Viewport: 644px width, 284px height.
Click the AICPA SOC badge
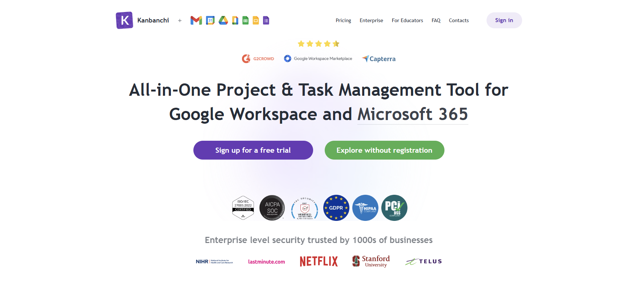click(272, 208)
